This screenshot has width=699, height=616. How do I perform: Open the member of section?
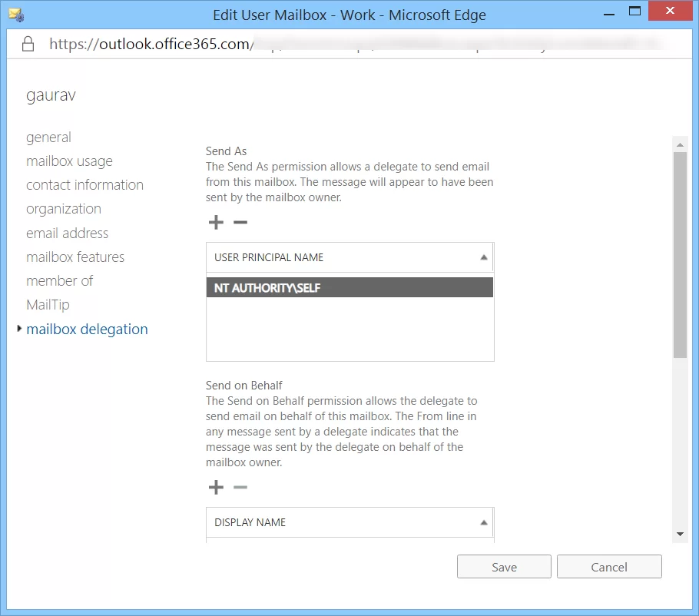59,281
